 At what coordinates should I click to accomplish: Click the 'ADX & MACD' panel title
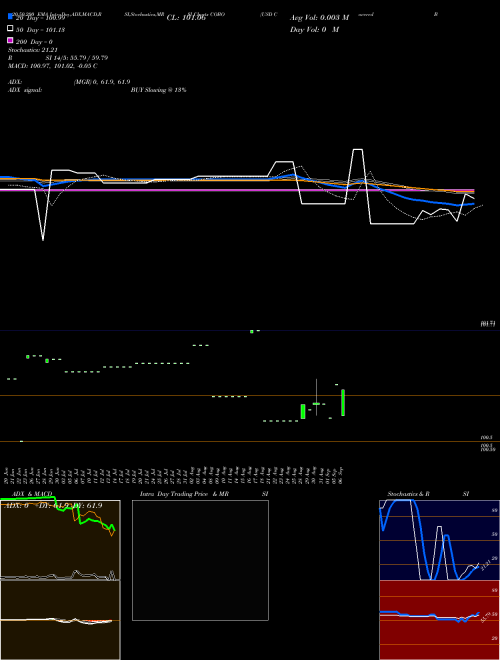pyautogui.click(x=32, y=494)
